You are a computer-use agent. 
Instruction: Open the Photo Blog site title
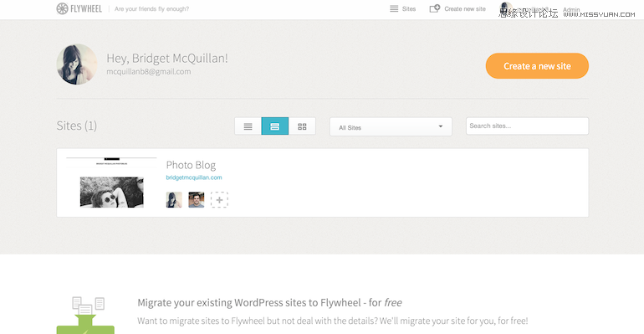(191, 165)
